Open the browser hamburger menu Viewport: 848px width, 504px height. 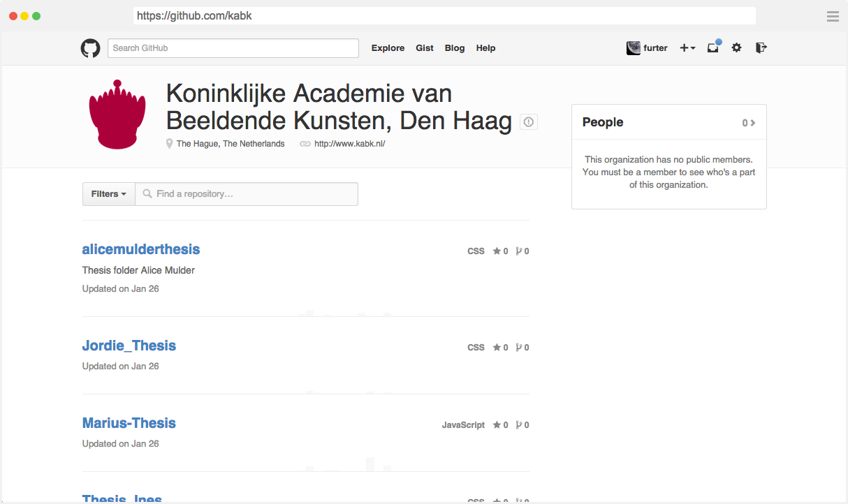point(833,17)
